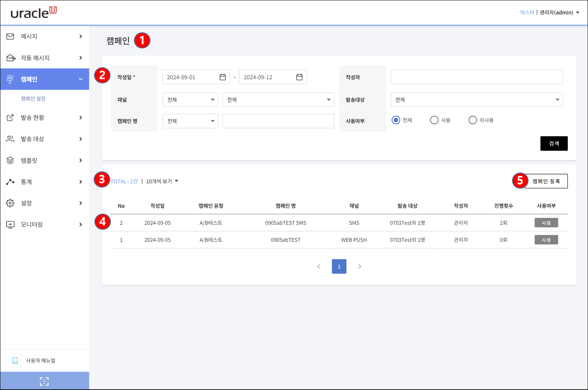Click 캠페인 등록 button
The image size is (588, 390).
point(546,181)
